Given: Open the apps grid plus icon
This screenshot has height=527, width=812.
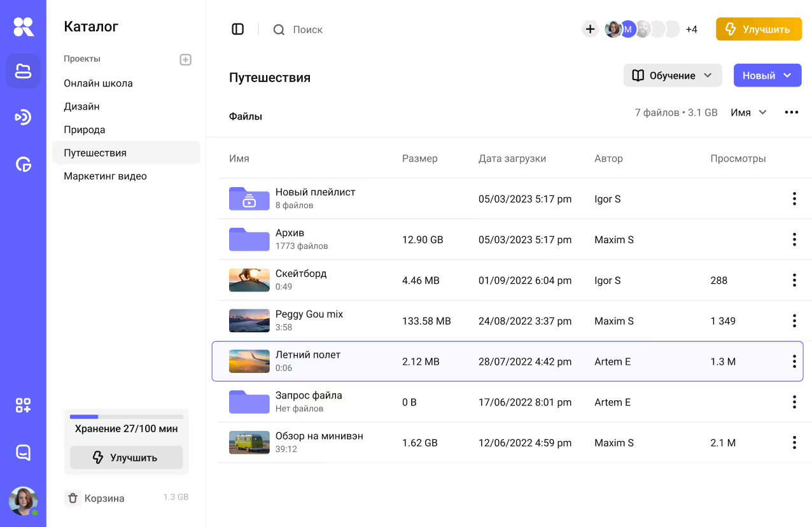Looking at the screenshot, I should 24,405.
